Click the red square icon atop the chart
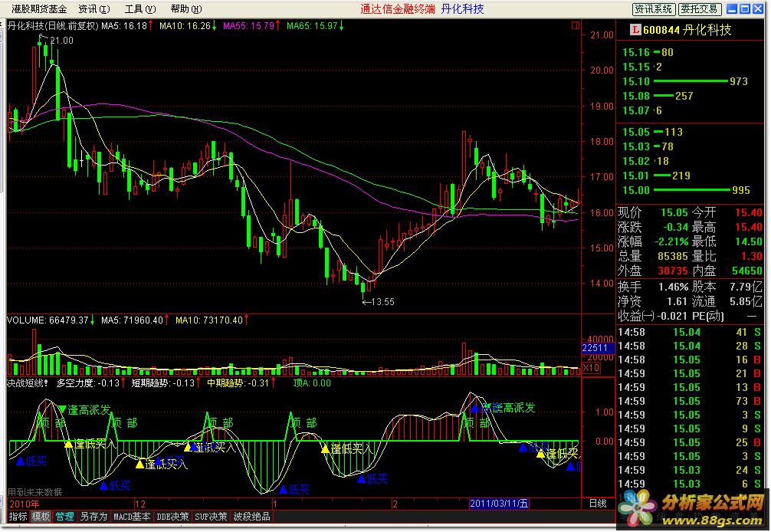771x532 pixels. click(x=576, y=25)
